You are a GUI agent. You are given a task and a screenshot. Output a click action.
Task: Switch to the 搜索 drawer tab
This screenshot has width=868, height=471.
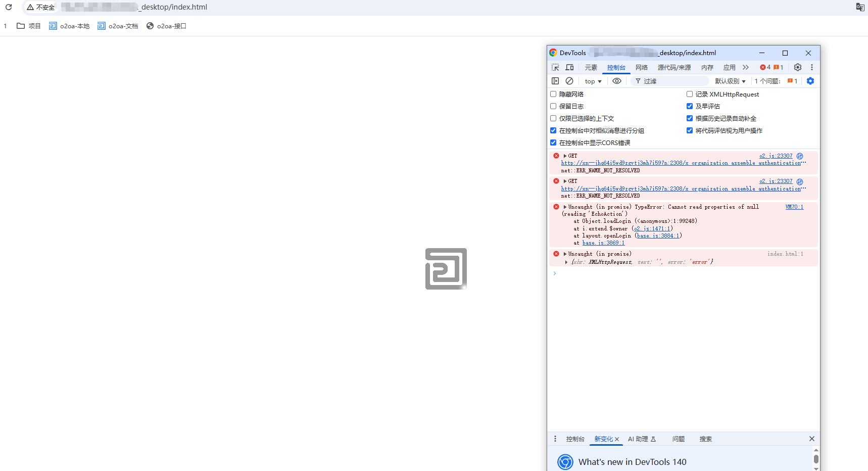(x=706, y=439)
